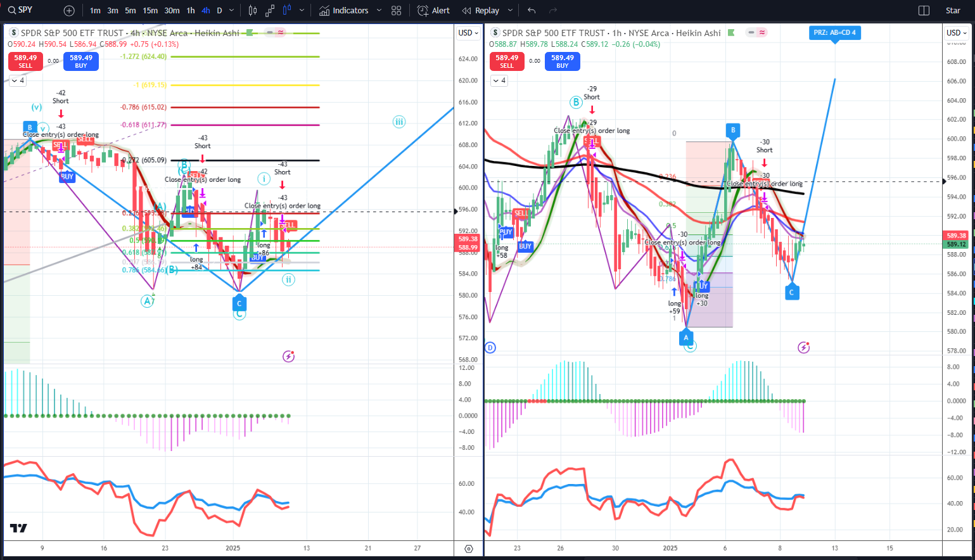Collapse the 4h chart indicator legend showing 4

click(x=17, y=80)
